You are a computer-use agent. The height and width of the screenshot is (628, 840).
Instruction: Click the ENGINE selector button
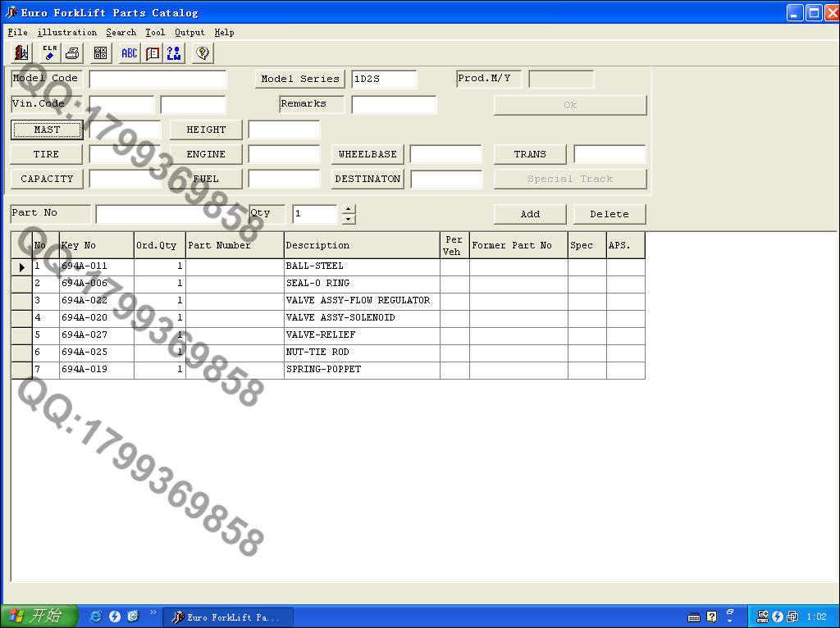tap(206, 154)
